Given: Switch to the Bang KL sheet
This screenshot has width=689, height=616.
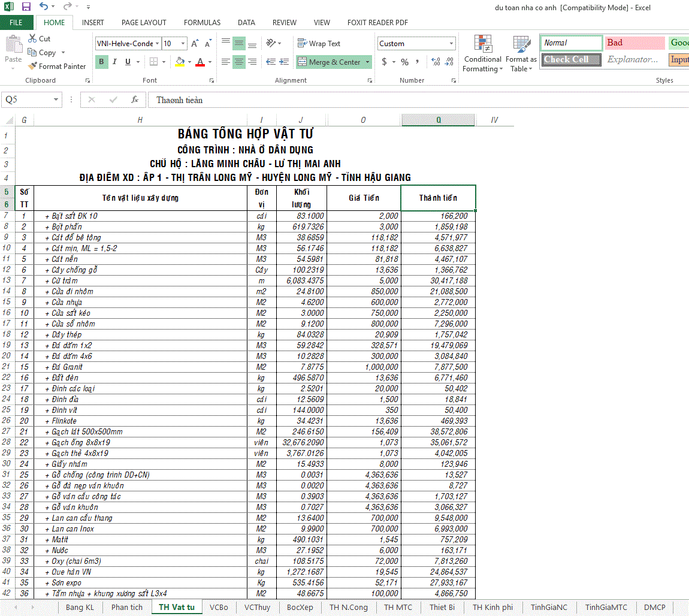Looking at the screenshot, I should [80, 607].
